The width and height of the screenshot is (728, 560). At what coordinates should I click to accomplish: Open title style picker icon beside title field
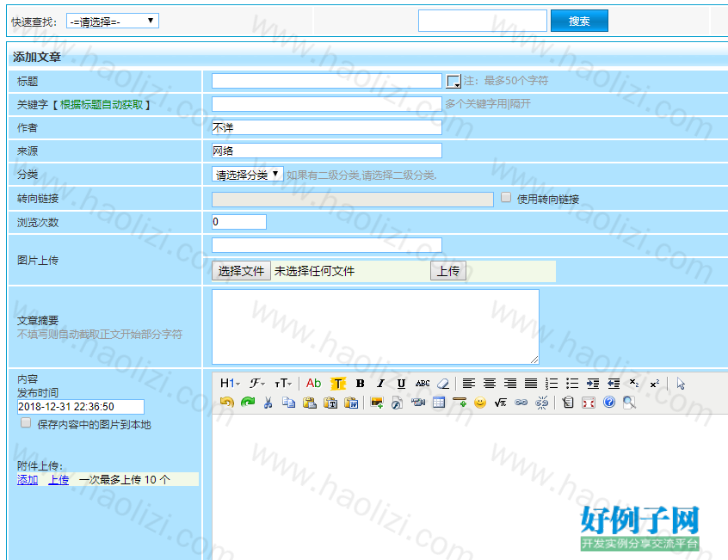tap(453, 81)
